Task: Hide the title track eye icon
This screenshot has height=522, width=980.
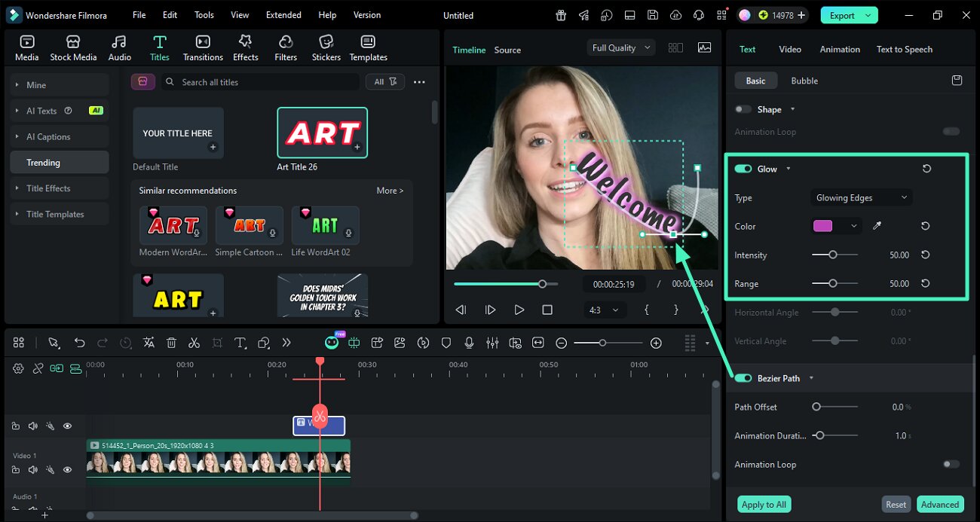Action: (67, 426)
